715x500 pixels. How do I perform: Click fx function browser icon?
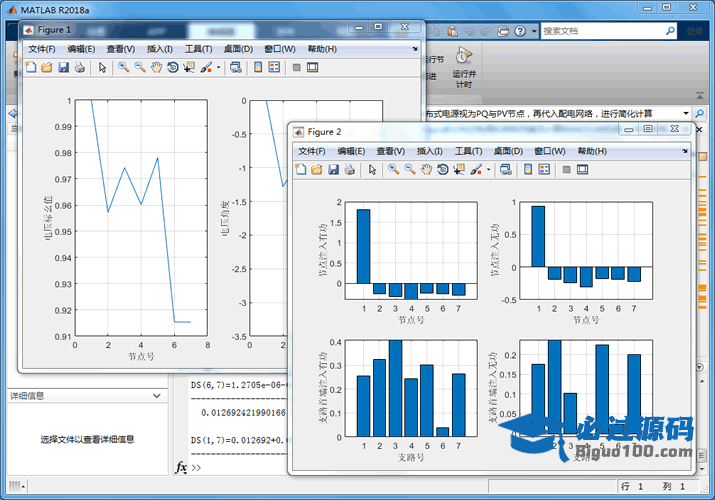[x=181, y=468]
